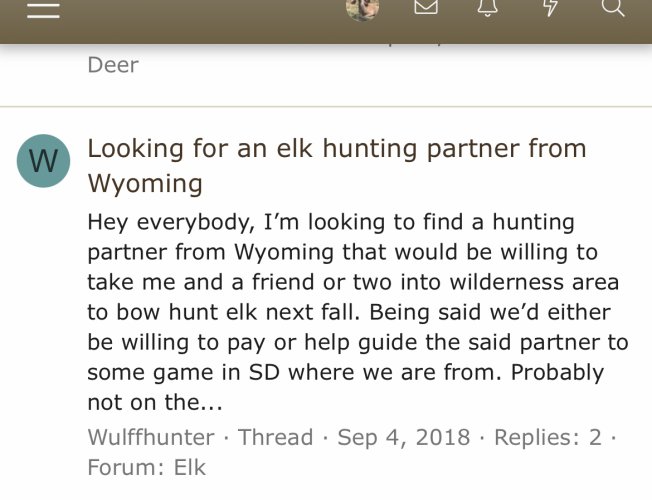The image size is (652, 500).
Task: Click the 'Replies: 2' count
Action: pos(548,438)
